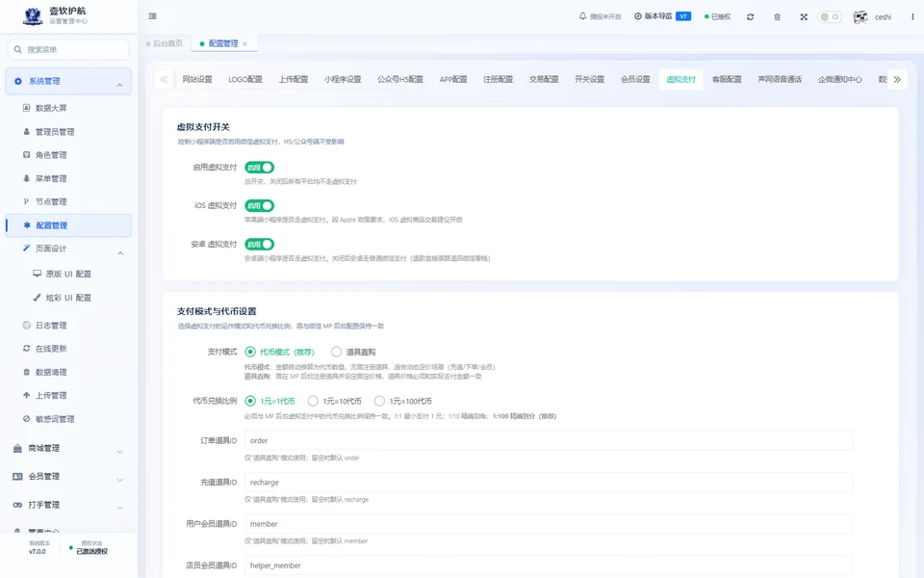The width and height of the screenshot is (924, 578).
Task: Switch to the 上传配置 tab
Action: [x=294, y=79]
